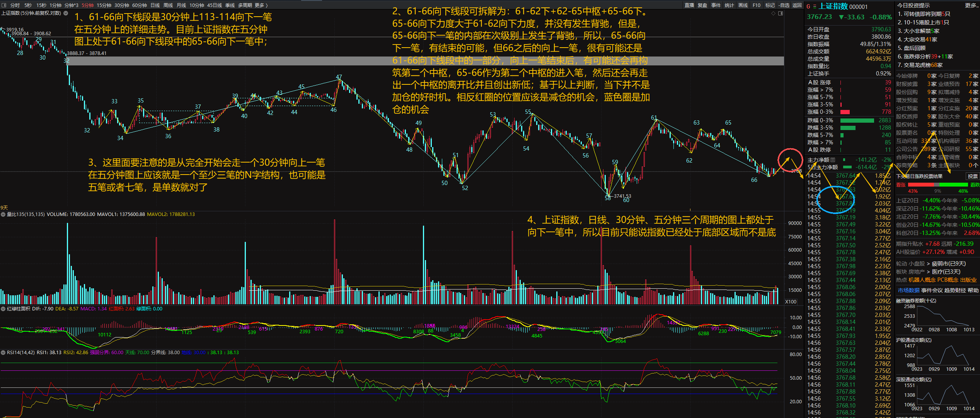Select the 市场数据 tab
The image size is (980, 418).
point(908,290)
